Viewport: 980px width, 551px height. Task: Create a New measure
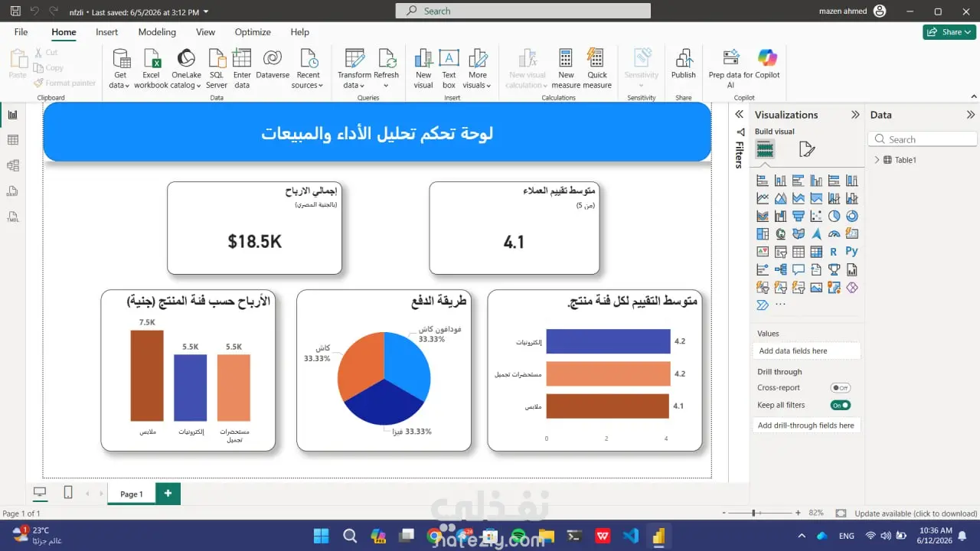(566, 69)
